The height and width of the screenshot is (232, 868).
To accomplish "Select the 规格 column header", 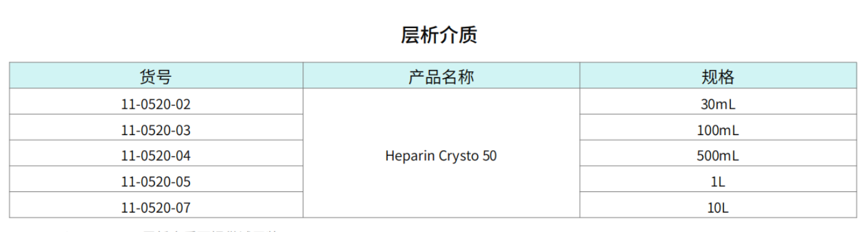I will pos(718,76).
